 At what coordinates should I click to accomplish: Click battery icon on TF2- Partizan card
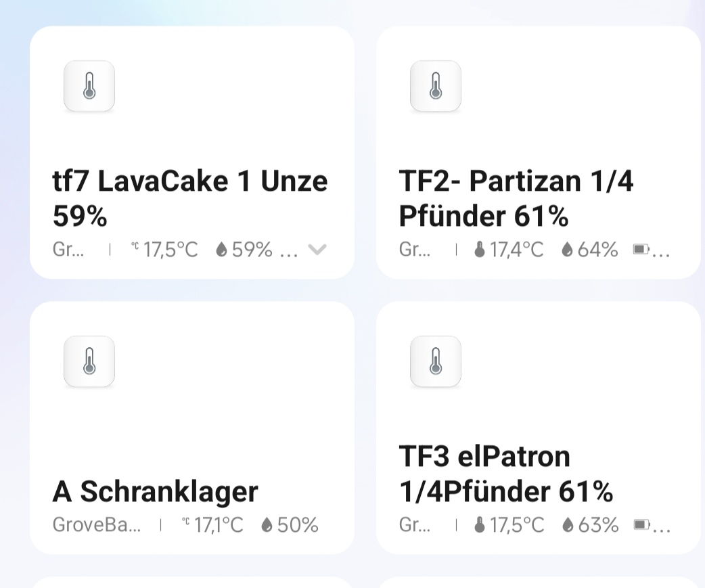(x=641, y=250)
